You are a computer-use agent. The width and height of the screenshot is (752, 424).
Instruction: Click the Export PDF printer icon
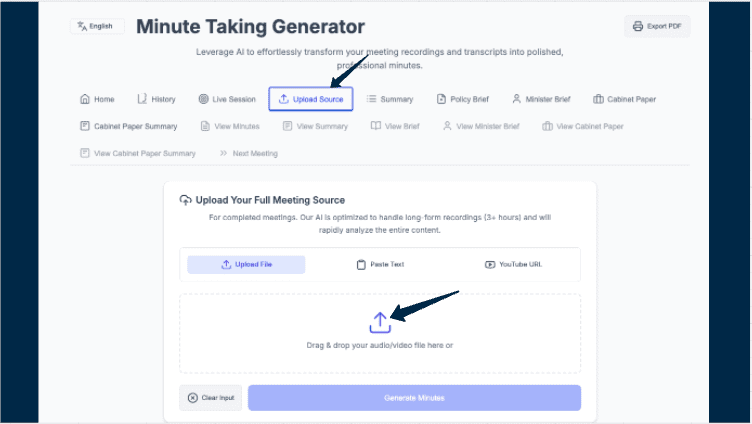pyautogui.click(x=638, y=27)
